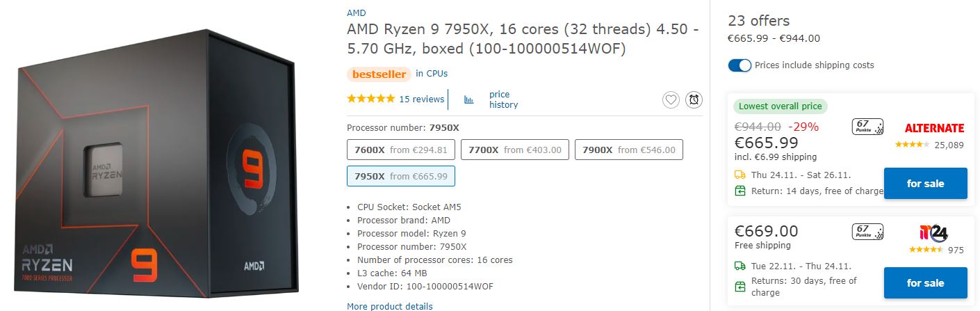The height and width of the screenshot is (311, 980).
Task: Expand More product details
Action: tap(390, 306)
